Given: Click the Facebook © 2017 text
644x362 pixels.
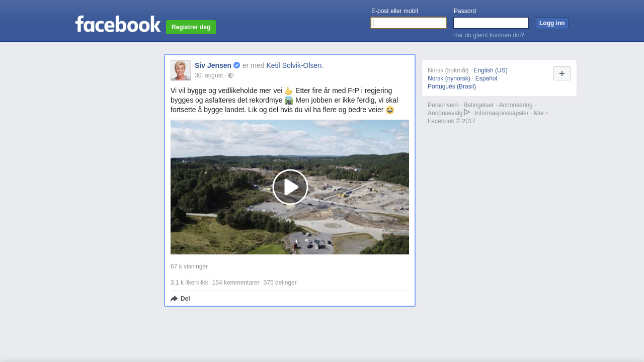Looking at the screenshot, I should pyautogui.click(x=451, y=121).
